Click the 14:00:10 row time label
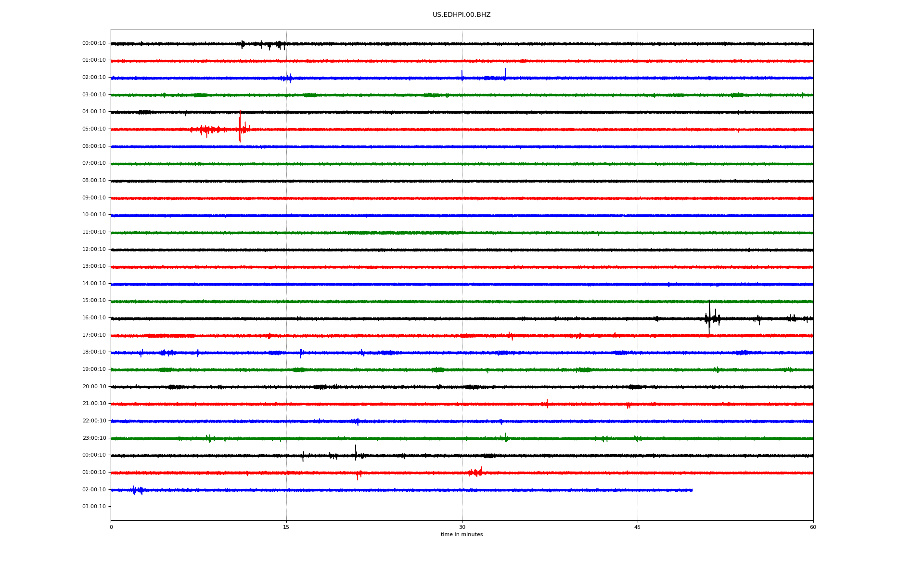924x578 pixels. (94, 284)
